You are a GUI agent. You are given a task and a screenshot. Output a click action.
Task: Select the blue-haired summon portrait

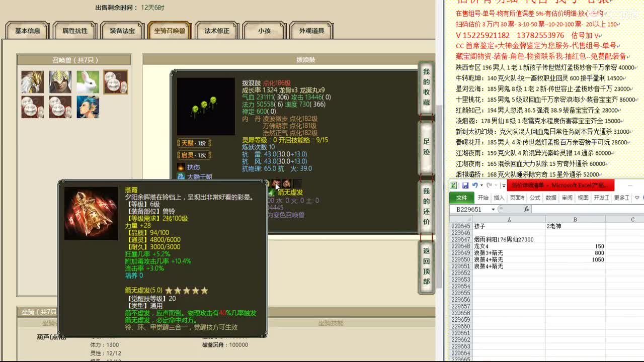tap(88, 107)
